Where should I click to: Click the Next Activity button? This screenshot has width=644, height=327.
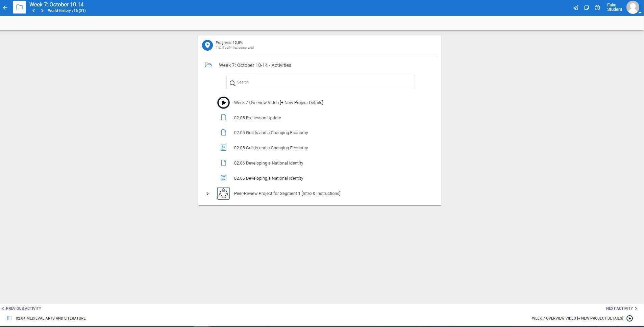[621, 308]
